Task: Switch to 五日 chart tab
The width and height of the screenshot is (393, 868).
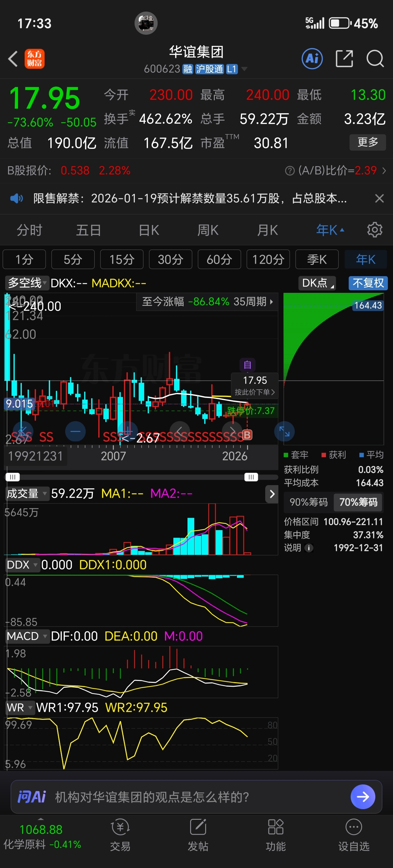Action: coord(89,231)
